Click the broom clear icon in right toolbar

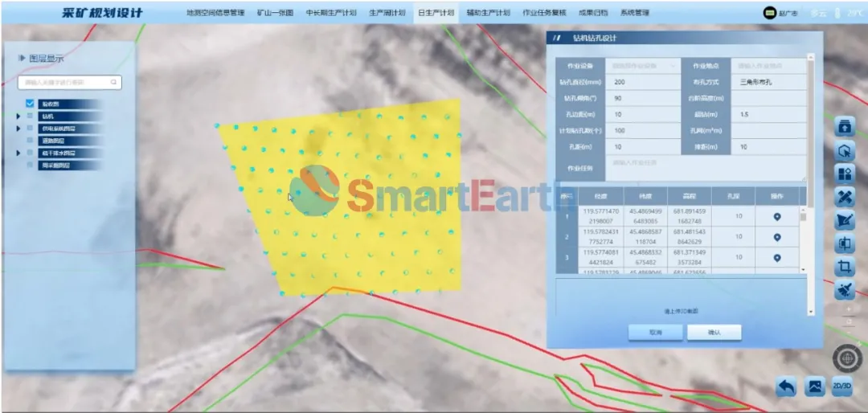coord(844,290)
